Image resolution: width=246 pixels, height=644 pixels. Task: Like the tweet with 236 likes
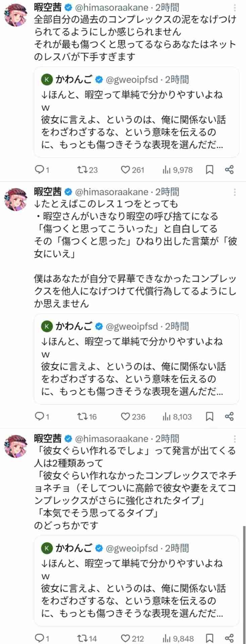coord(126,417)
